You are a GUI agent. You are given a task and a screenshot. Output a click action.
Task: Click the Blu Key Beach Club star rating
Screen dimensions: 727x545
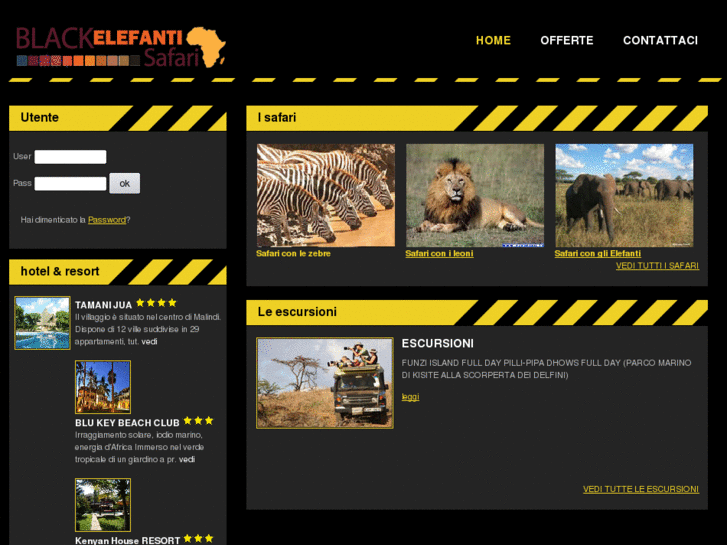tap(198, 421)
